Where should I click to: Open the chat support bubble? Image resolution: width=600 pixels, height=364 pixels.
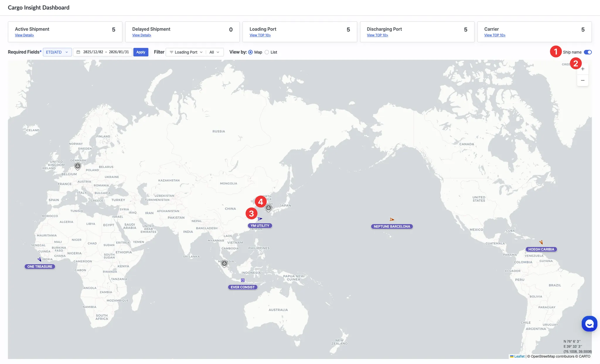click(589, 324)
